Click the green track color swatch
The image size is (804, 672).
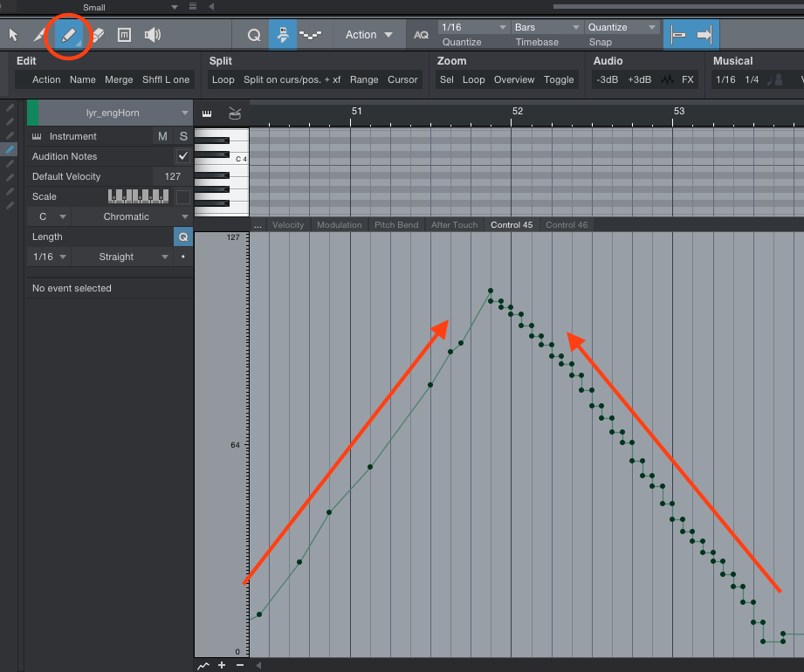tap(33, 113)
